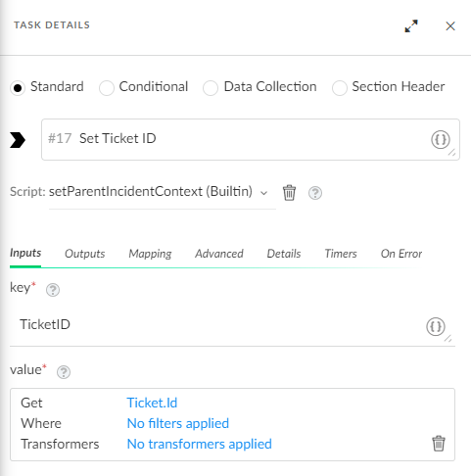Click the black arrow task-type icon
The height and width of the screenshot is (476, 471).
click(18, 140)
